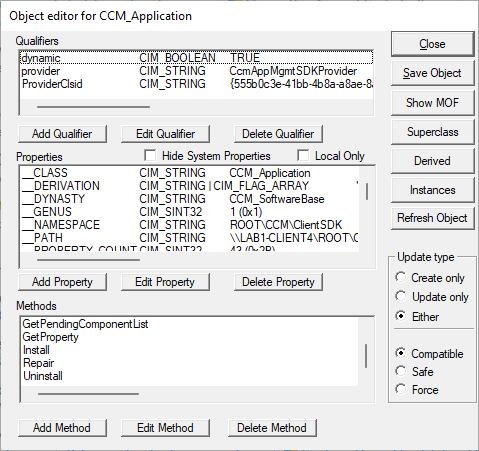479x451 pixels.
Task: Select the ProviderClsid qualifier row
Action: point(196,84)
